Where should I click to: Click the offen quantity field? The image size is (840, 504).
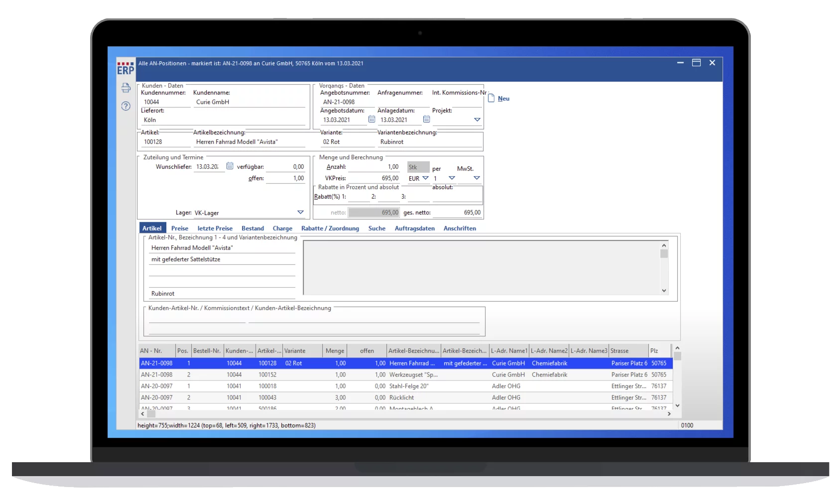coord(285,178)
